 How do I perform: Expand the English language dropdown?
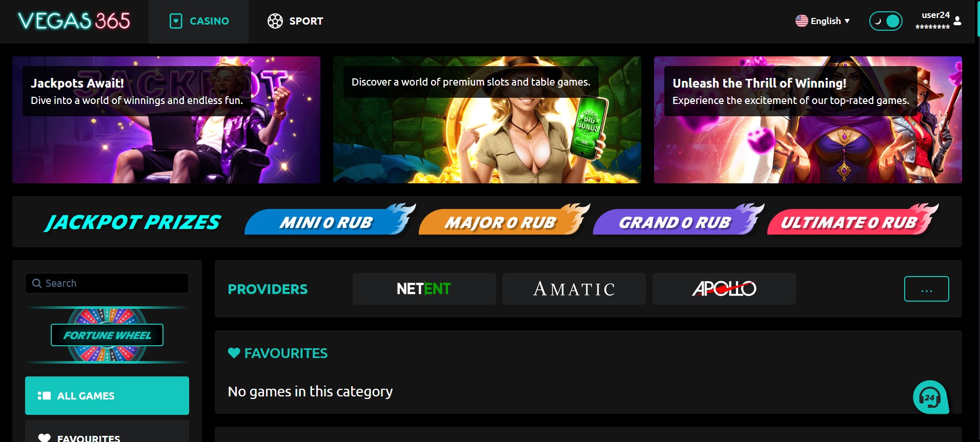pos(823,21)
